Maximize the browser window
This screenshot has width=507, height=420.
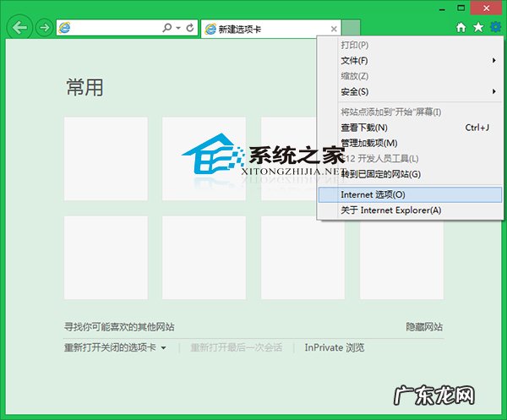tap(461, 8)
